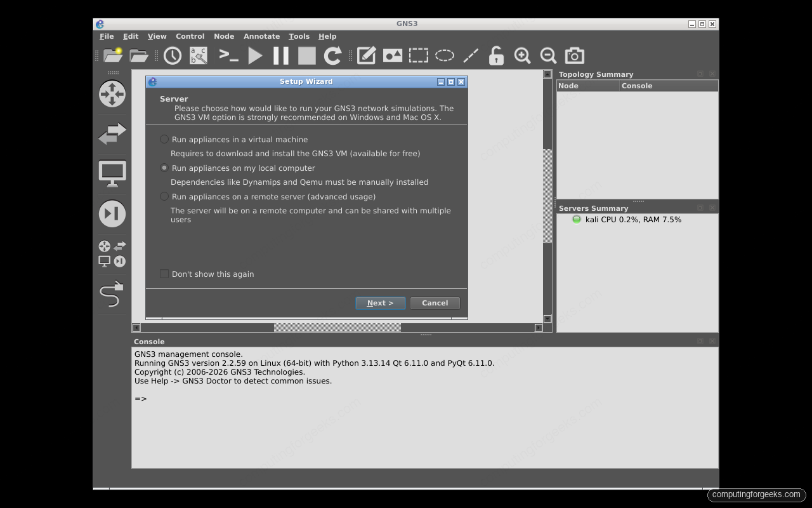Open the Control menu
The image size is (812, 508).
click(x=190, y=36)
